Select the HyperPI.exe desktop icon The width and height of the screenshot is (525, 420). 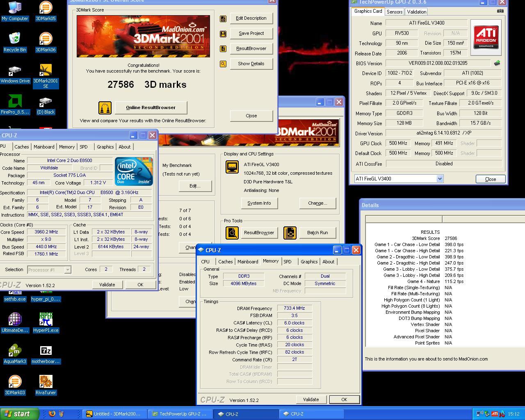coord(46,322)
